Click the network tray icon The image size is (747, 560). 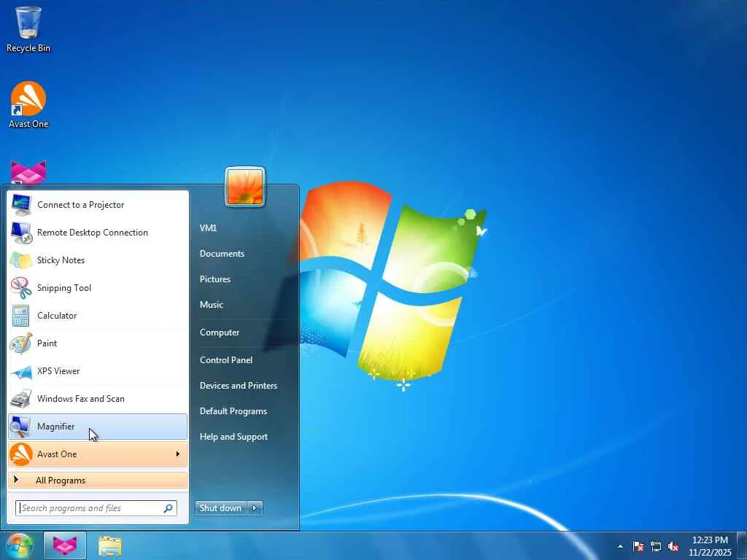pyautogui.click(x=656, y=546)
